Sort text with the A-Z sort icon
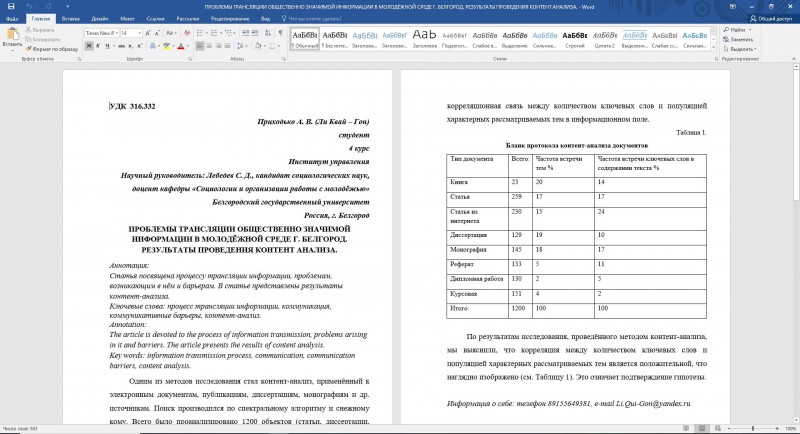800x434 pixels. [x=268, y=33]
